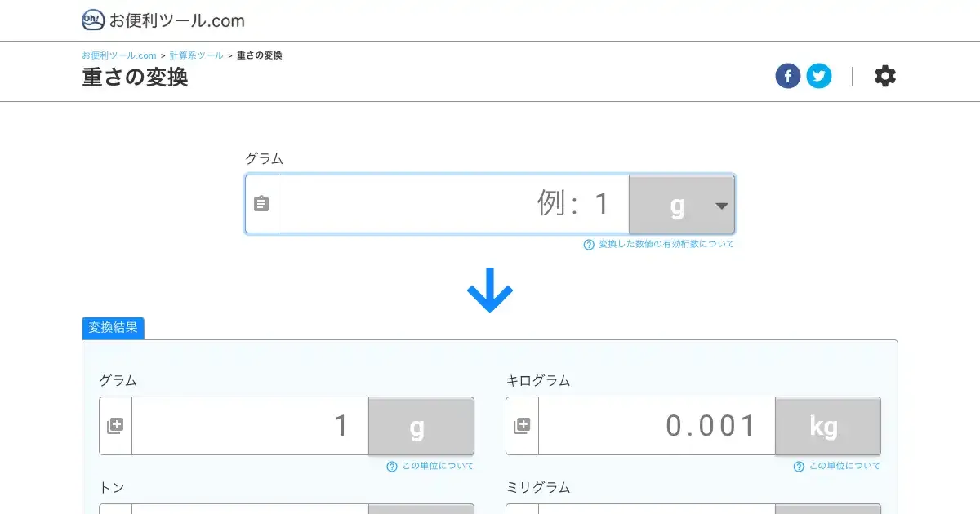Click the paste clipboard icon in input
The width and height of the screenshot is (980, 514).
coord(261,204)
